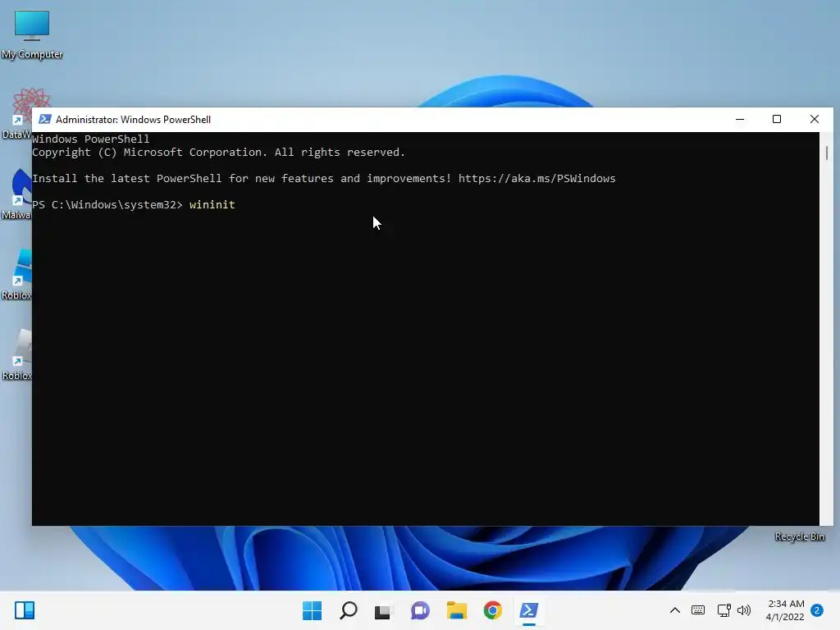Image resolution: width=840 pixels, height=630 pixels.
Task: Click the PS C:\Windows\system32> prompt
Action: (x=107, y=204)
